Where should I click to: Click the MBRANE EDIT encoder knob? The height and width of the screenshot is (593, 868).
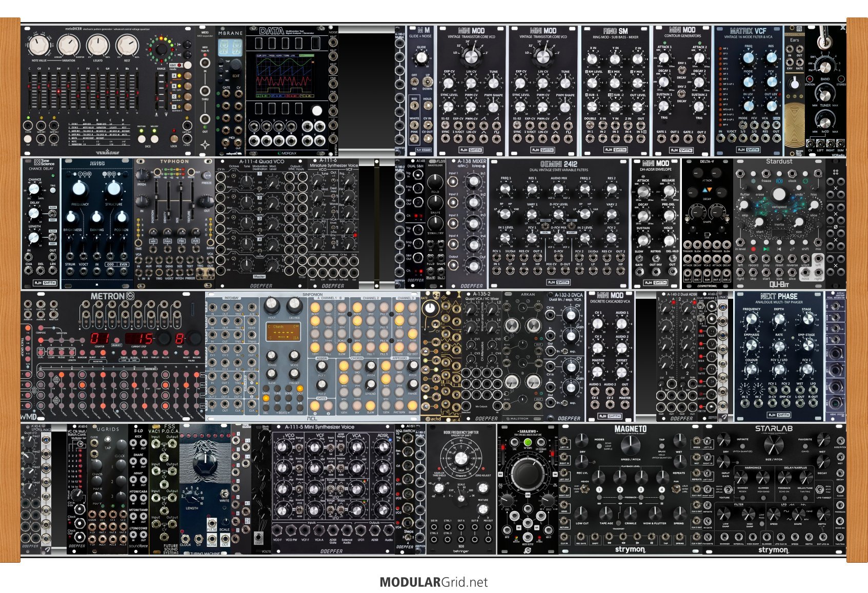[x=235, y=65]
